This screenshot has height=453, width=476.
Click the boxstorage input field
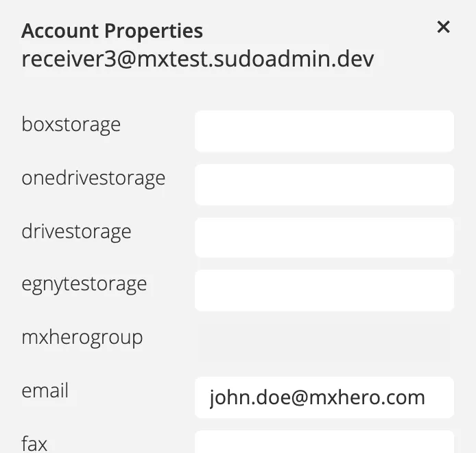pos(324,131)
